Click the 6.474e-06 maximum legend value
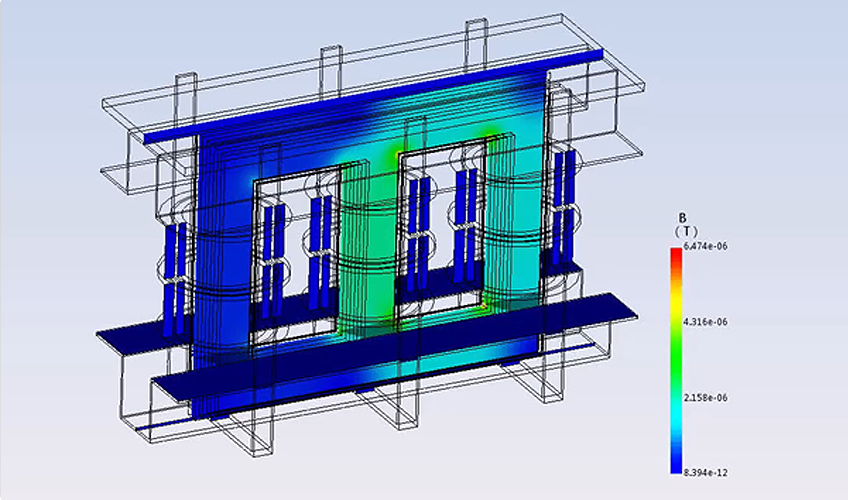848x500 pixels. (705, 246)
